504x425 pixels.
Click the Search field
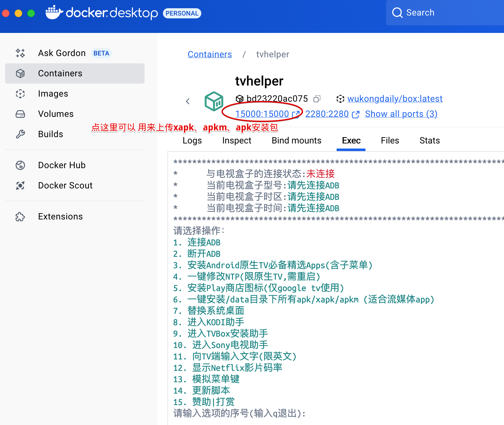(x=445, y=13)
